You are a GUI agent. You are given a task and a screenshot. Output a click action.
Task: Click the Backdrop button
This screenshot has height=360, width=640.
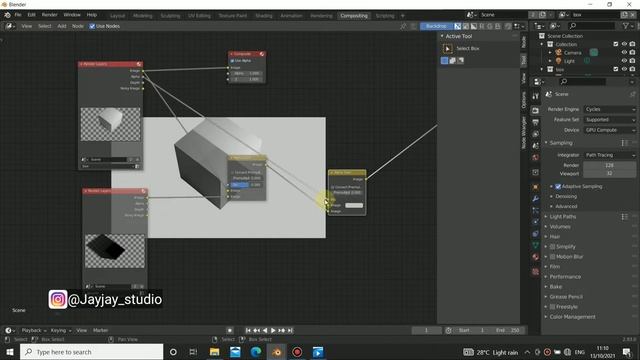click(436, 26)
